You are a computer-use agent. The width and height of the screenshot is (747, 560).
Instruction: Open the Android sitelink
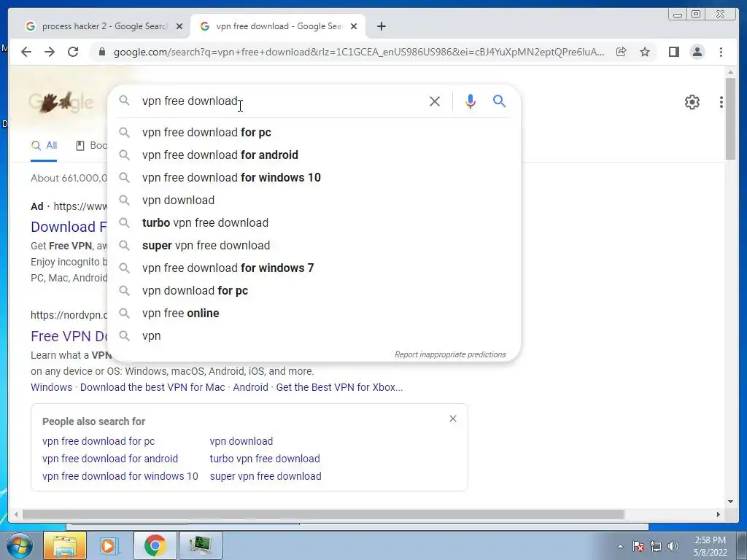pos(251,387)
